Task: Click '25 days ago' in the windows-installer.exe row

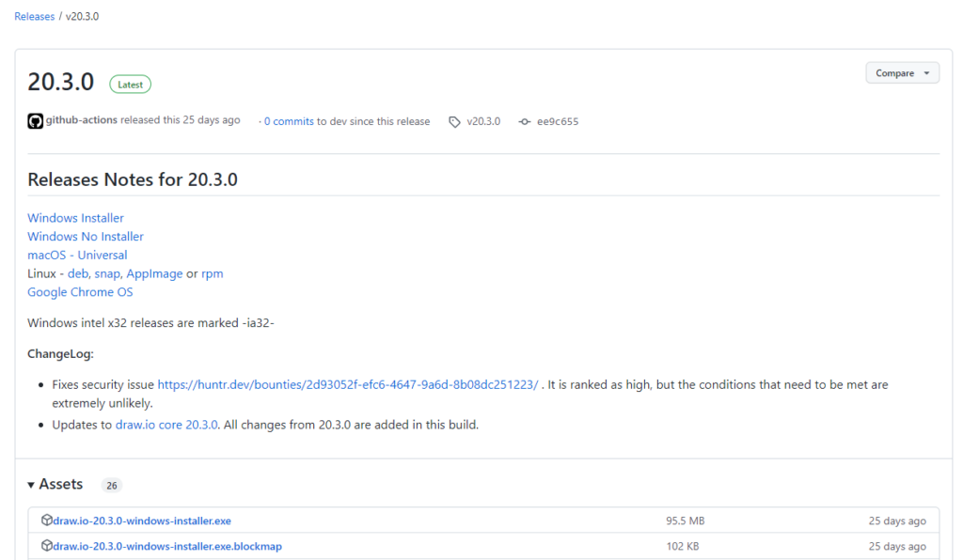Action: (897, 521)
